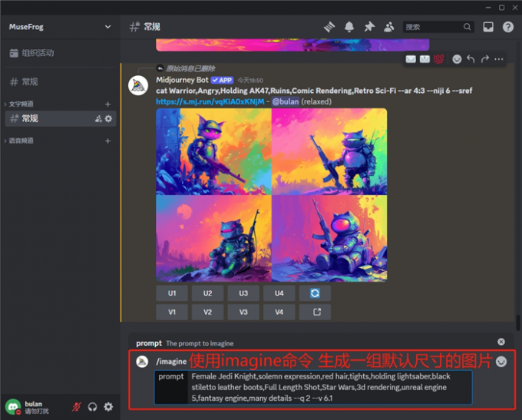Add a channel to 文字频道
Viewport: 522px width, 420px height.
coord(107,104)
